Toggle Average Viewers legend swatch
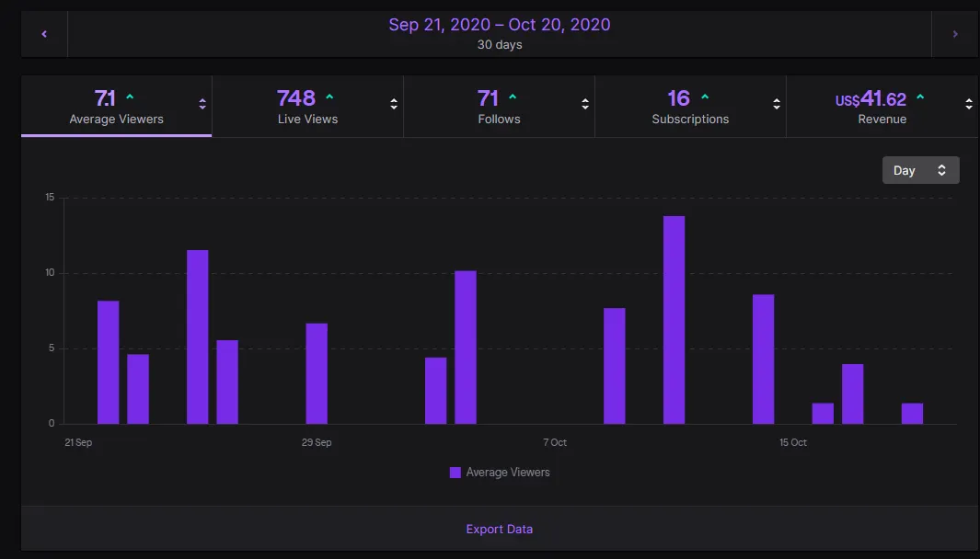Screen dimensions: 980x559 click(x=455, y=473)
